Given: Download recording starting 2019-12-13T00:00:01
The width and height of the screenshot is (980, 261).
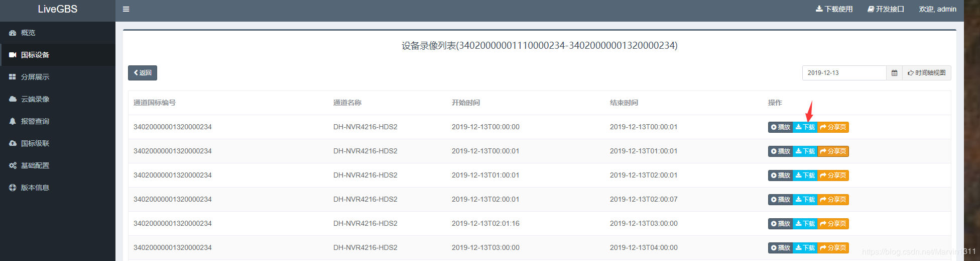Looking at the screenshot, I should pyautogui.click(x=805, y=151).
